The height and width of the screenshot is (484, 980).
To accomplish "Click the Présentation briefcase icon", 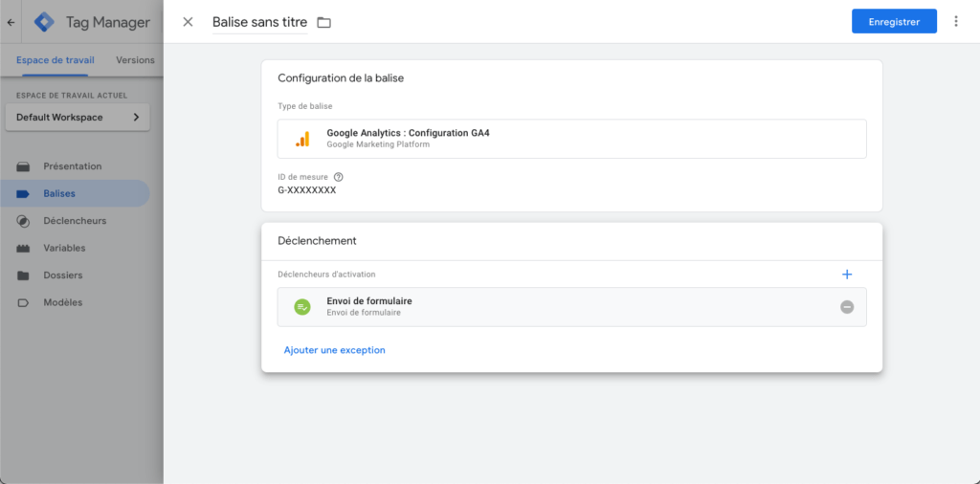I will pos(23,166).
